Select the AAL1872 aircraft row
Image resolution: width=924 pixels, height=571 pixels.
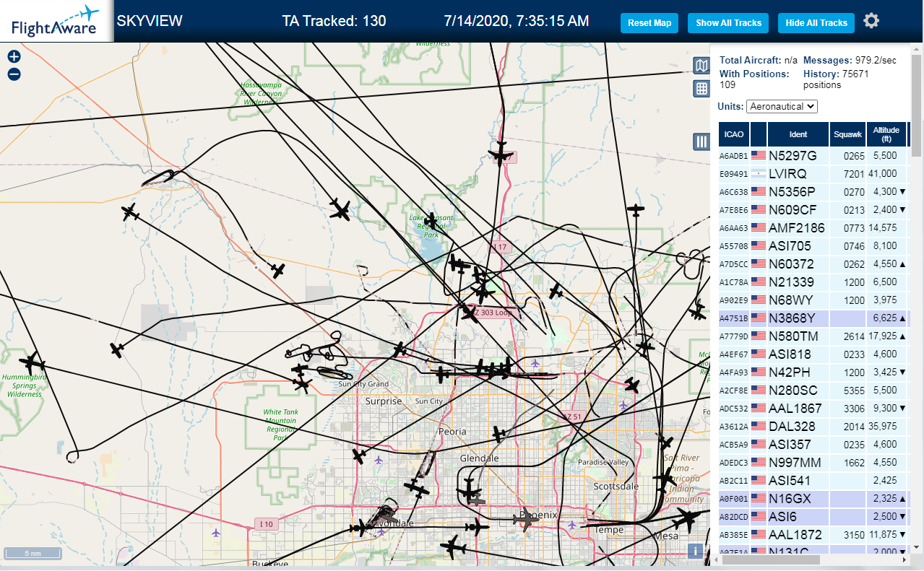coord(814,534)
